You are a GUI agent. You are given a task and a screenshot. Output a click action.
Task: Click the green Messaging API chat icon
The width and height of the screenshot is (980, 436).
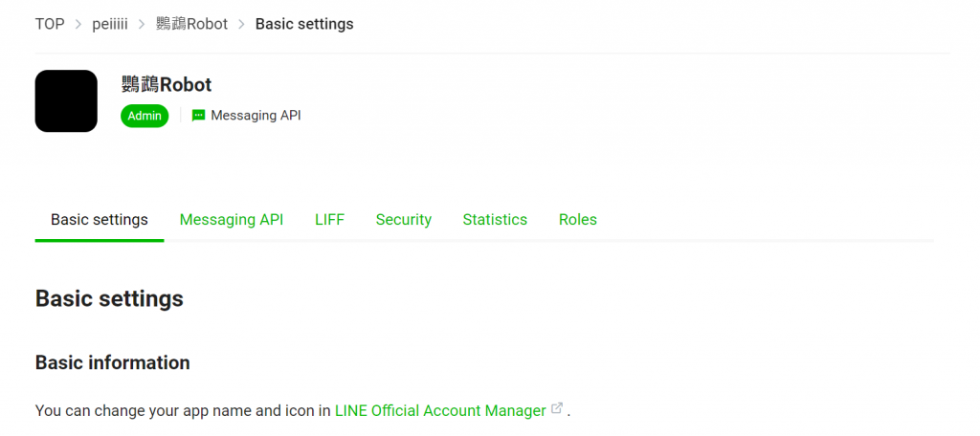point(199,116)
